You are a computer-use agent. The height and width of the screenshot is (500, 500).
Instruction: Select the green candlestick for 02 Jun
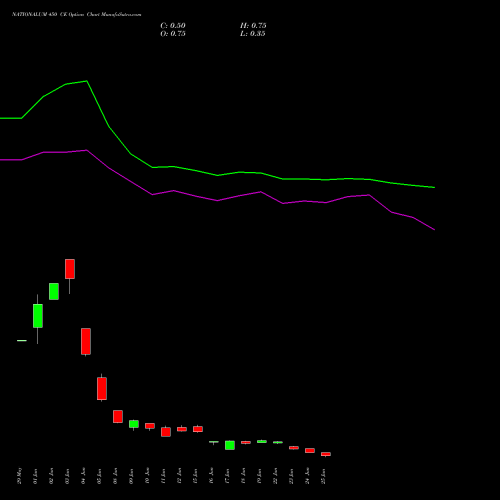pyautogui.click(x=54, y=291)
